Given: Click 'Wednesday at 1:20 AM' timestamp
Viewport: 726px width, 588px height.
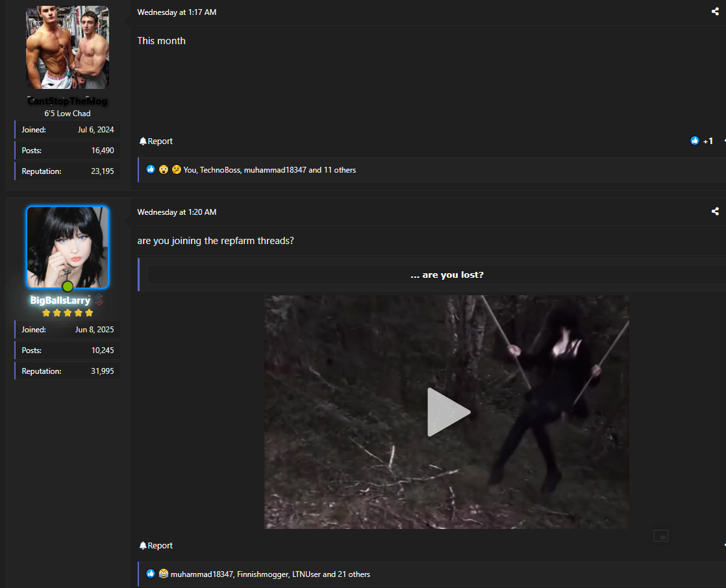Looking at the screenshot, I should pyautogui.click(x=177, y=212).
